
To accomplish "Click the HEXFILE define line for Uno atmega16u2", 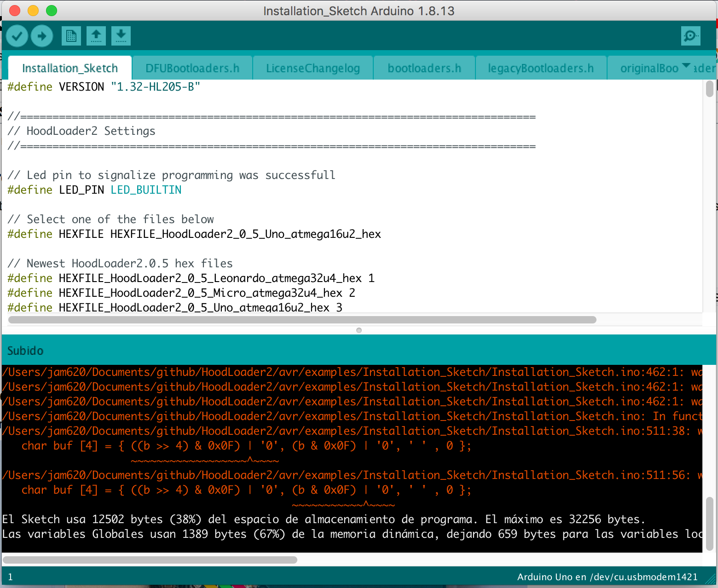I will pos(194,234).
